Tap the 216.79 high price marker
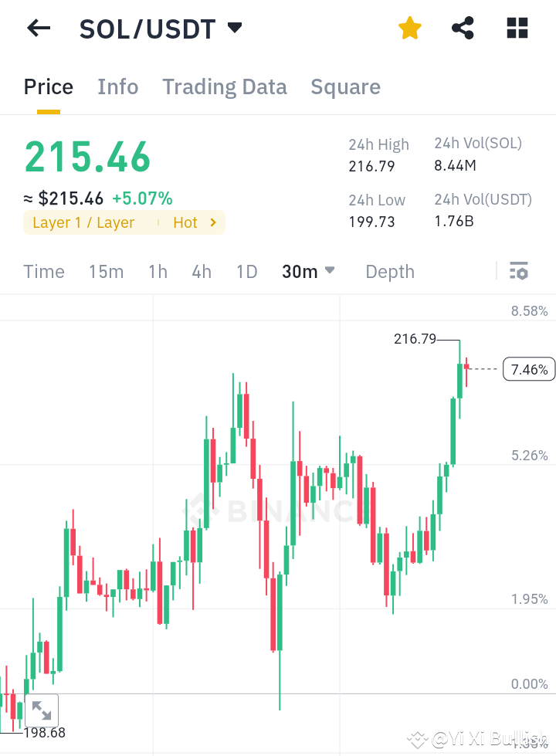The height and width of the screenshot is (756, 556). (415, 338)
